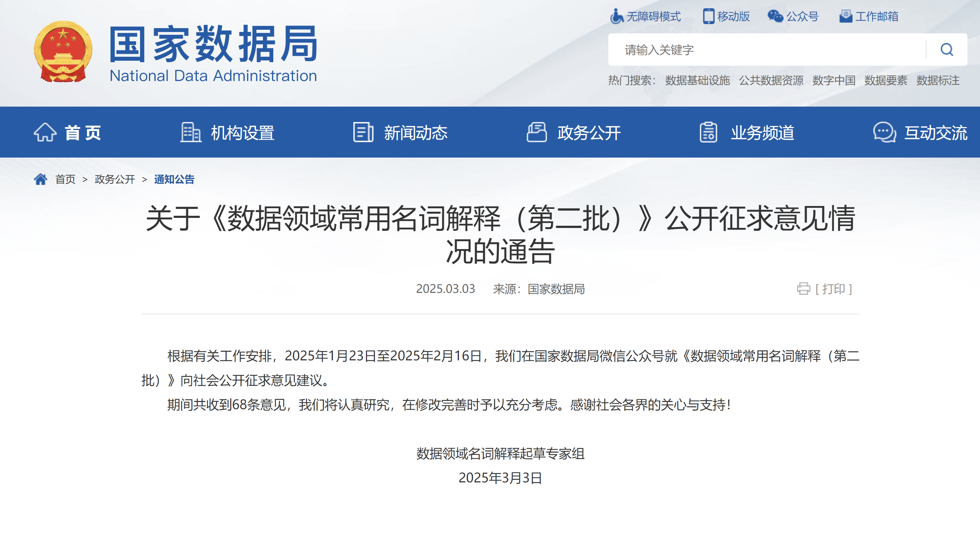Open the 政务公开 navigation menu
The height and width of the screenshot is (547, 980).
[574, 132]
